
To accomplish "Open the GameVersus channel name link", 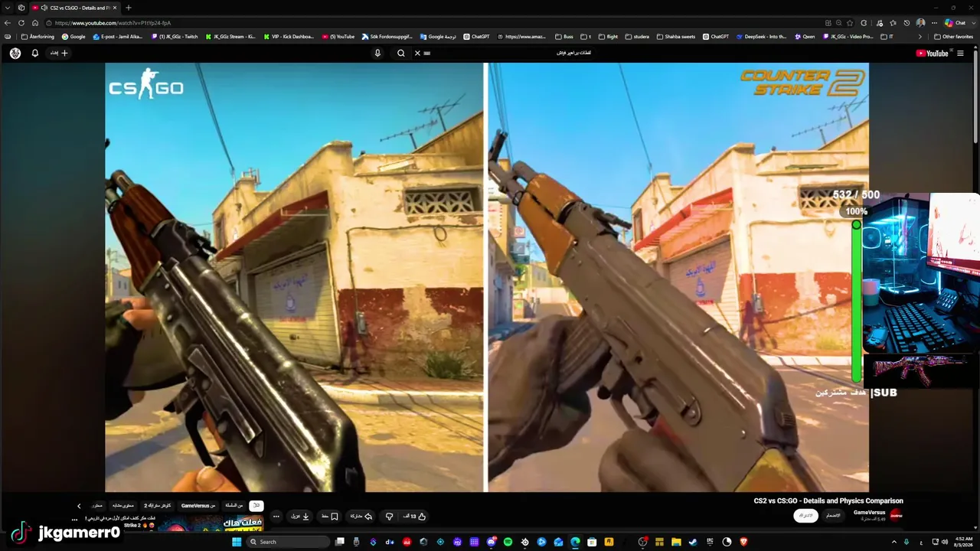I will pos(869,512).
